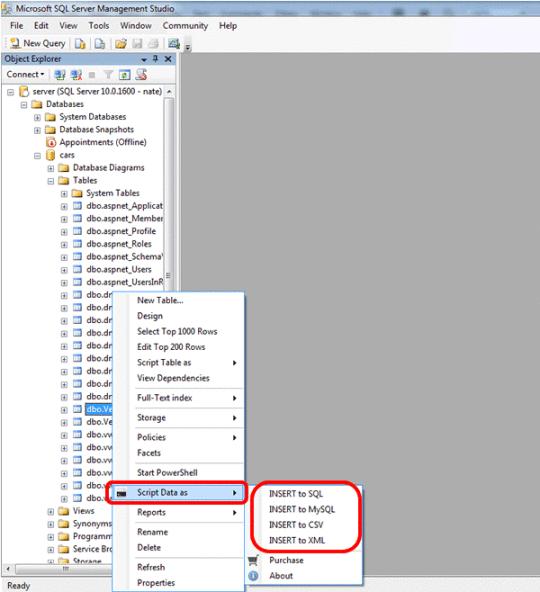
Task: Click the Database Engine Query icon
Action: (80, 44)
